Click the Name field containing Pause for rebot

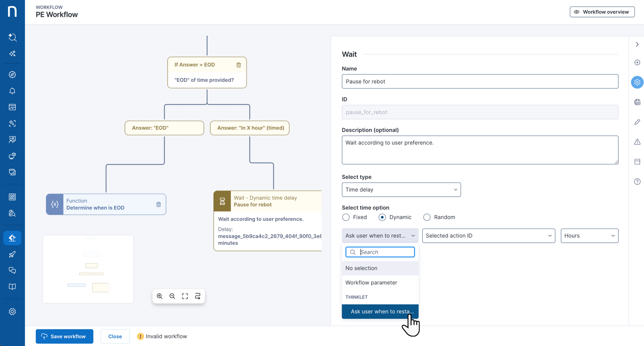point(480,82)
